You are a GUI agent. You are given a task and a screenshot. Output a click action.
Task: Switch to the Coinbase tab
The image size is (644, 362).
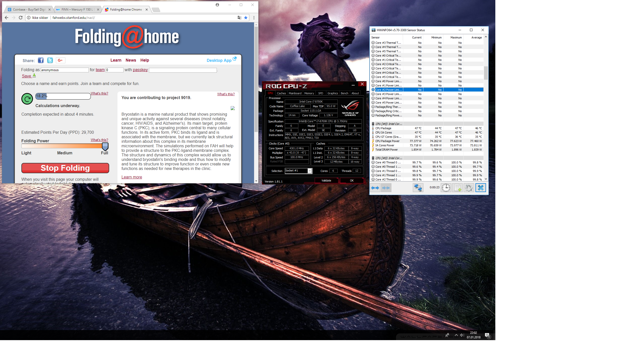(x=29, y=10)
